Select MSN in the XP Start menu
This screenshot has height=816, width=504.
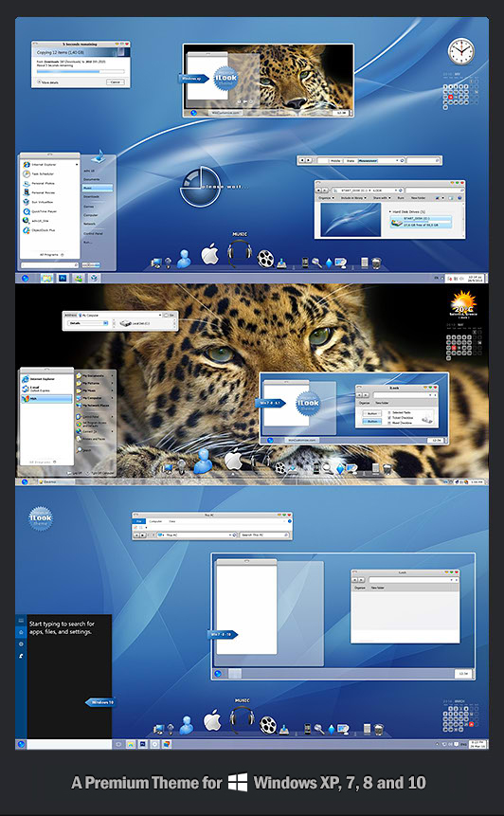click(x=46, y=399)
